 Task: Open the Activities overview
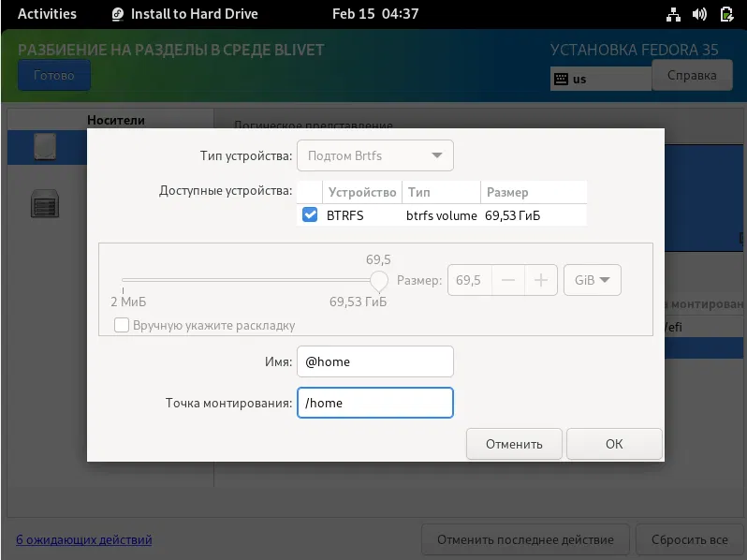click(x=47, y=14)
